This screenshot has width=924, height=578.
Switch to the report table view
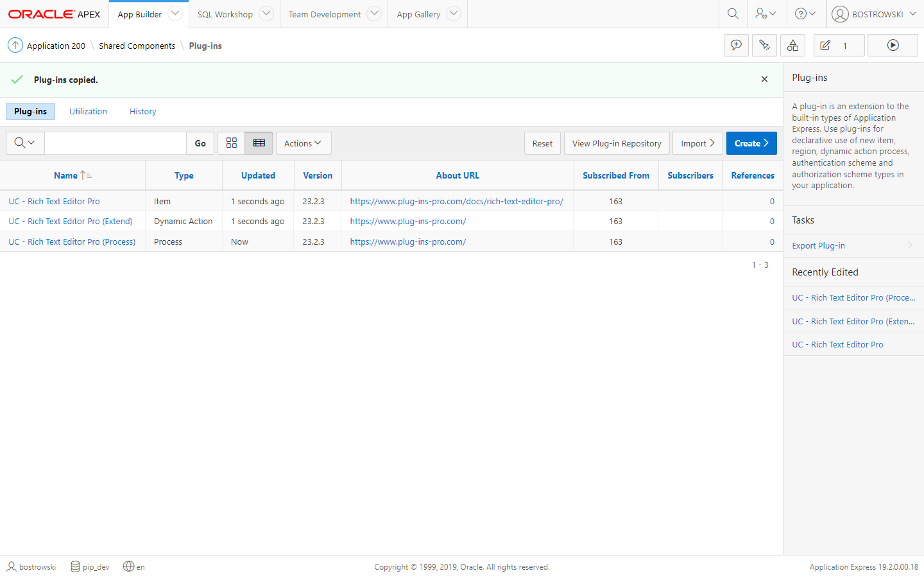259,143
